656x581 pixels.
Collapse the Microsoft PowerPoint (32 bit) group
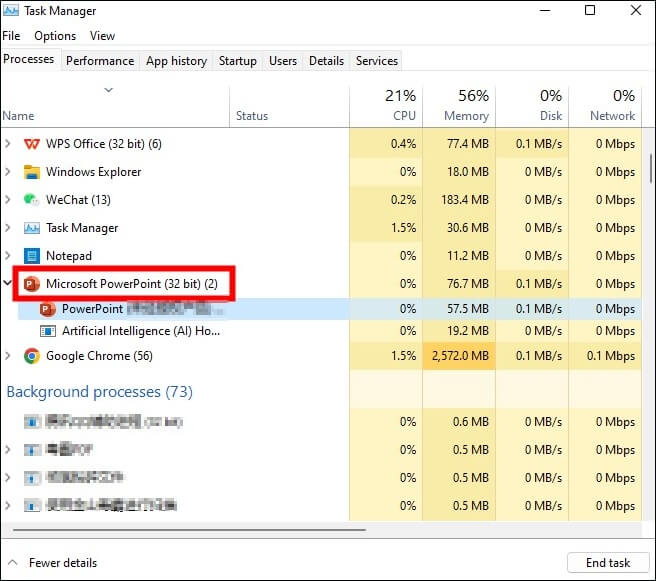click(x=7, y=283)
